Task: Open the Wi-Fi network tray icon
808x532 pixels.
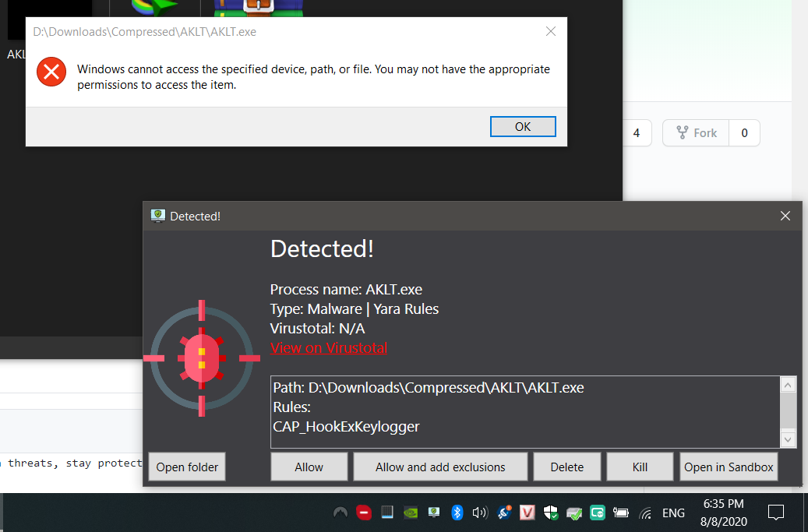Action: 645,513
